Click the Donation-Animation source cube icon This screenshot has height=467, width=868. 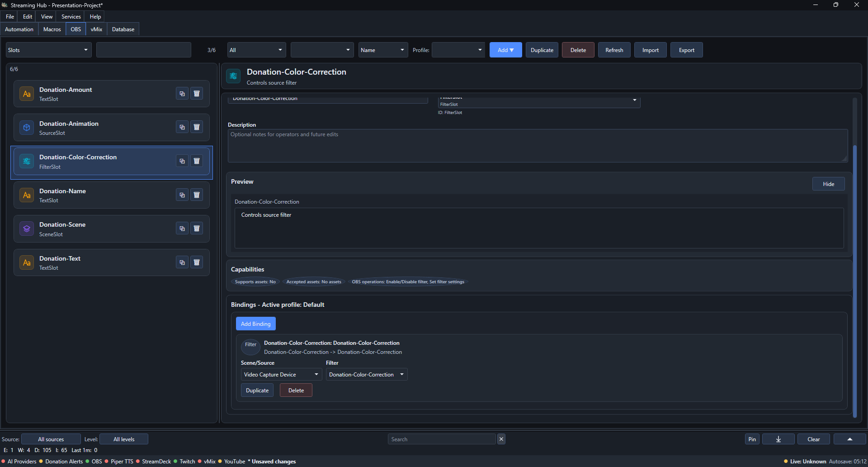click(x=27, y=128)
